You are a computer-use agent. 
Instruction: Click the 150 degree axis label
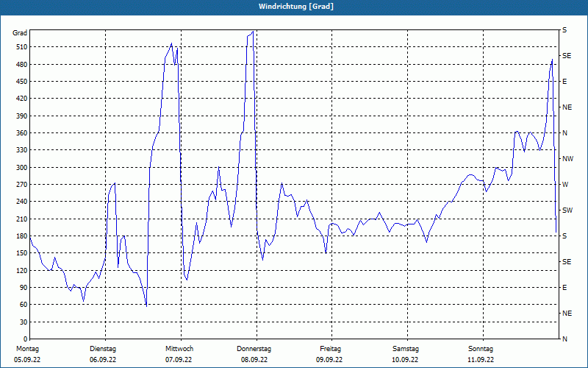(23, 252)
